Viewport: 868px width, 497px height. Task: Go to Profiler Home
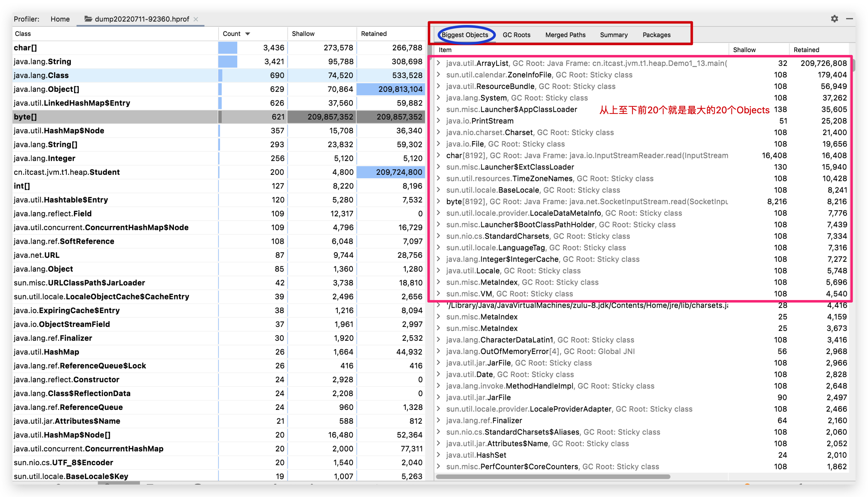point(60,19)
